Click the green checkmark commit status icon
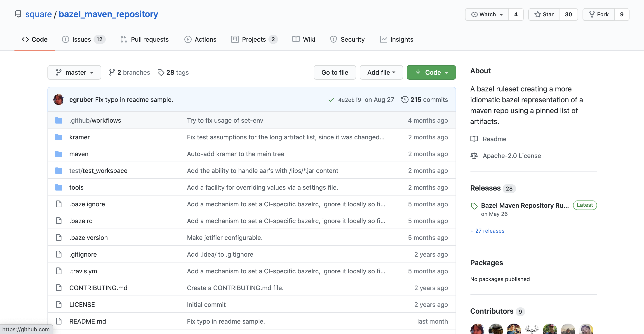The height and width of the screenshot is (334, 644). click(331, 100)
